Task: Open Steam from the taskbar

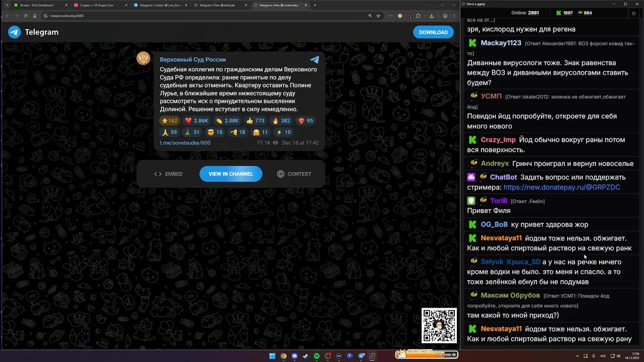Action: pos(305,356)
